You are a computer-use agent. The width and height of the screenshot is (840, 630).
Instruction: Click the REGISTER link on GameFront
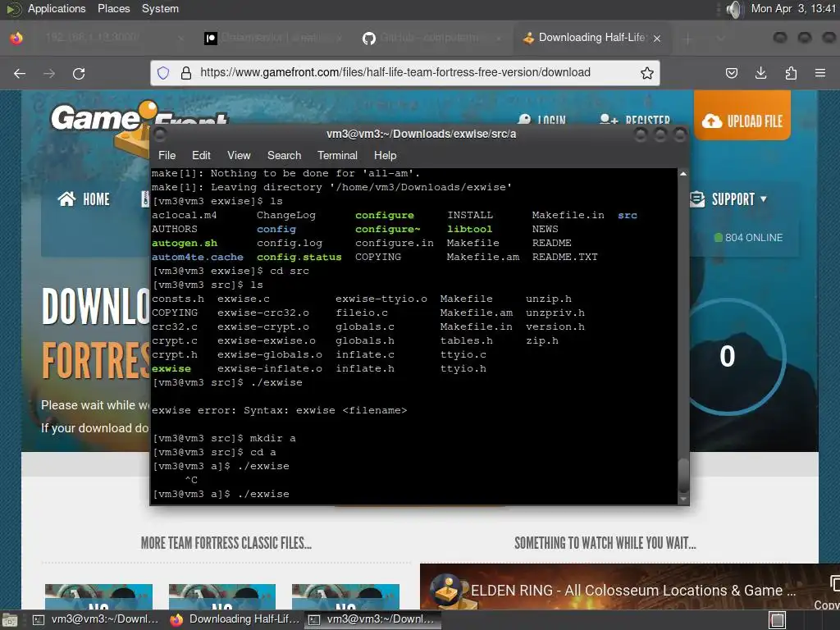click(x=635, y=120)
